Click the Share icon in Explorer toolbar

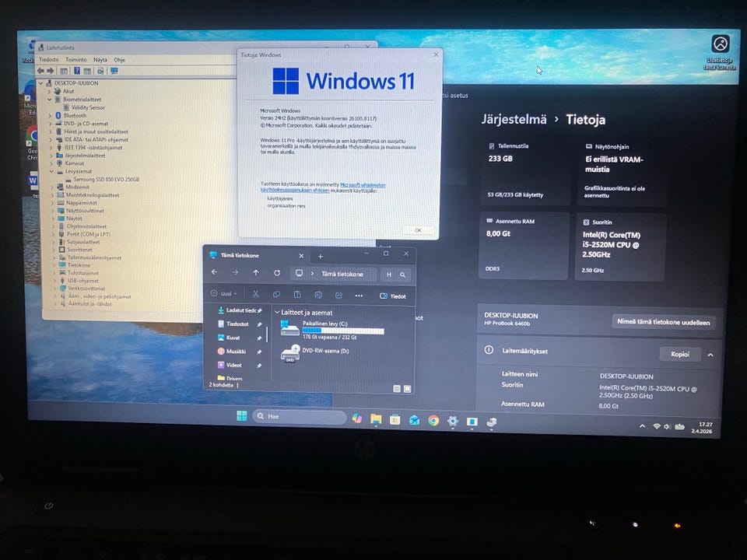pos(338,296)
